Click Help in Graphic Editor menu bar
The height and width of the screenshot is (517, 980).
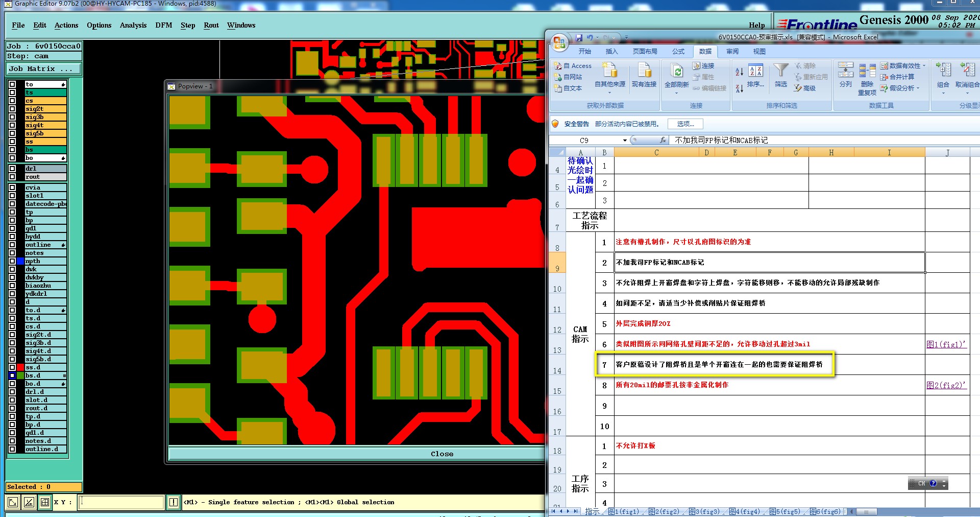[x=757, y=25]
